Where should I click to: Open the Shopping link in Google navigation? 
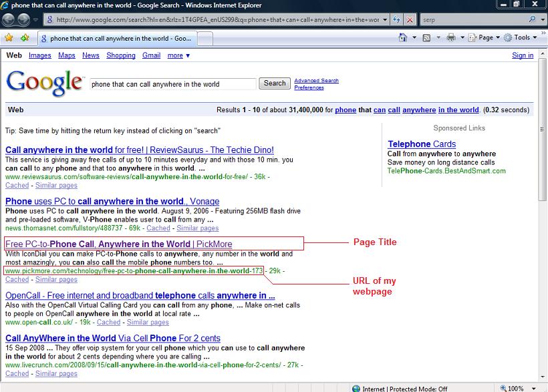[x=121, y=55]
